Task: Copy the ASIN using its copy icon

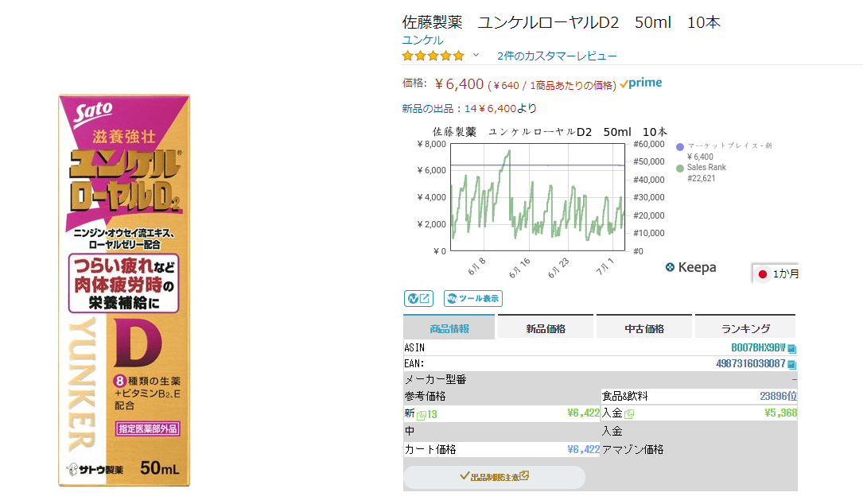Action: (791, 348)
